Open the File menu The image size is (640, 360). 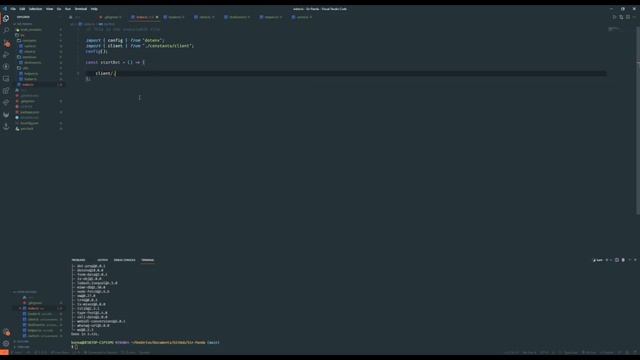[x=13, y=9]
